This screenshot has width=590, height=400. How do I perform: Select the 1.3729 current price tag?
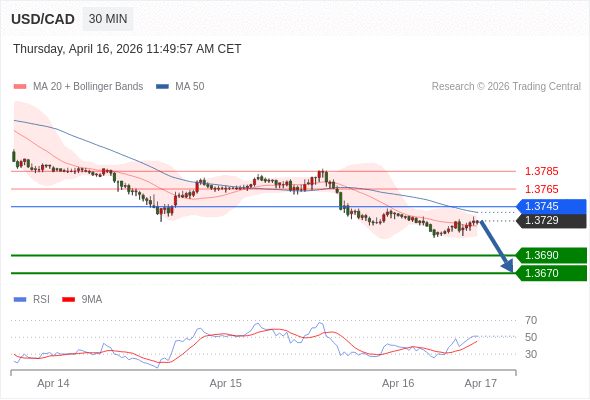pos(551,221)
